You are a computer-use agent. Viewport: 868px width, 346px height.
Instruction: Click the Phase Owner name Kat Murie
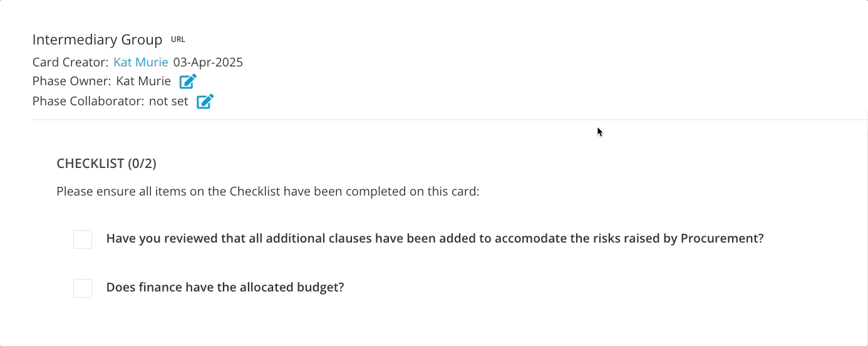click(143, 81)
